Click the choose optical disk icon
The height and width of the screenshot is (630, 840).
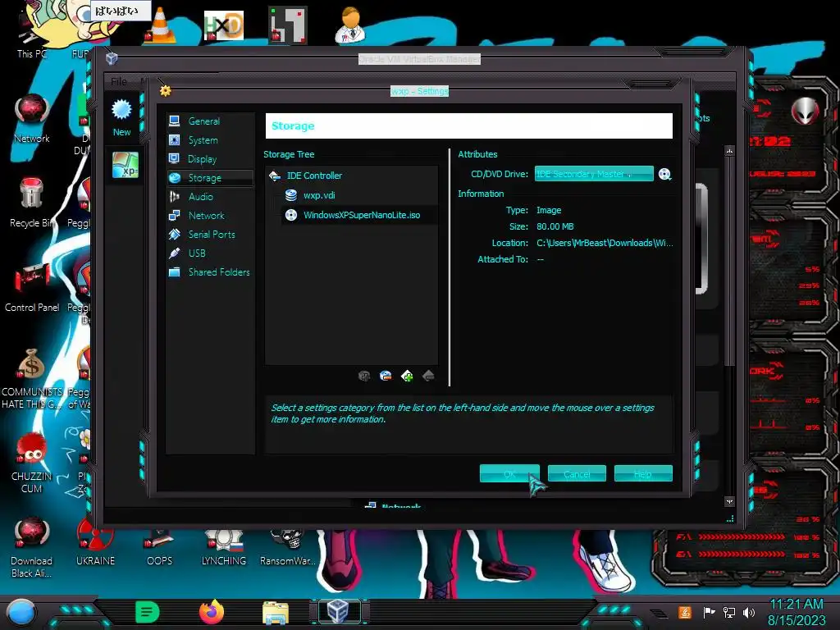664,174
